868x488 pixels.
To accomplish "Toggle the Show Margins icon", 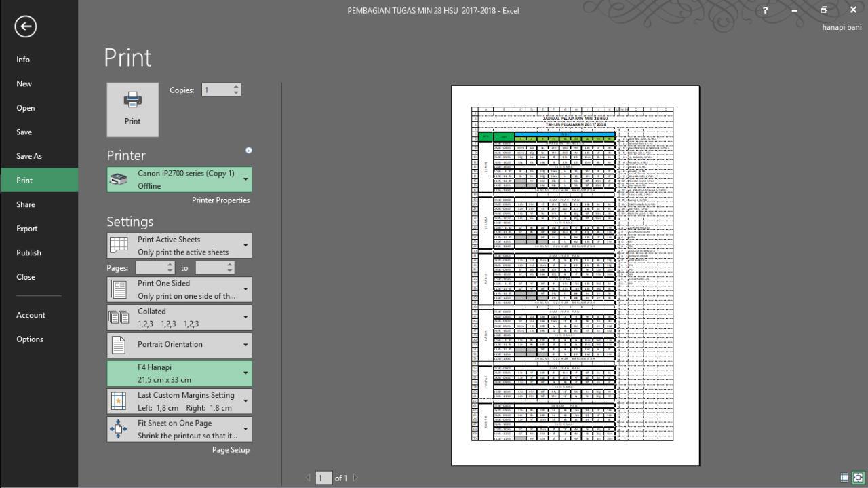I will click(844, 477).
